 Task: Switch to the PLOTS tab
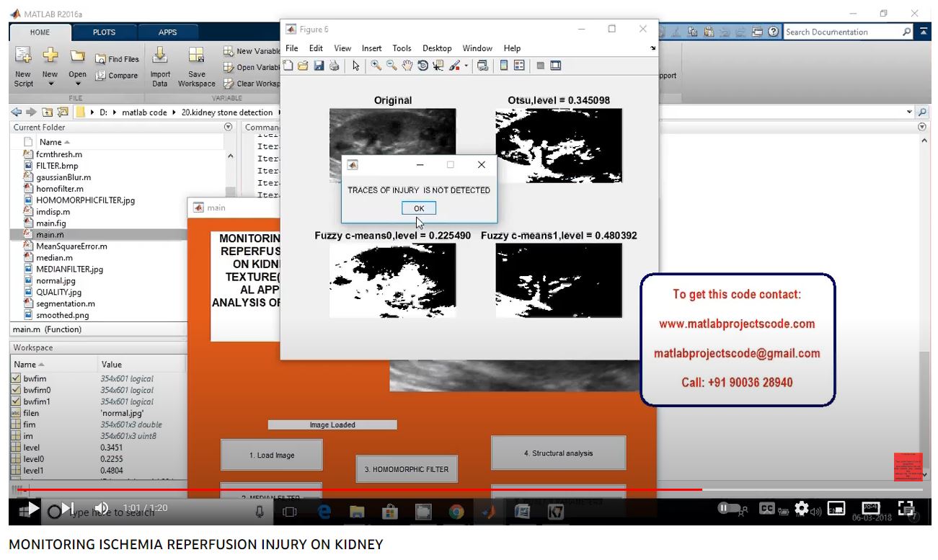point(104,32)
